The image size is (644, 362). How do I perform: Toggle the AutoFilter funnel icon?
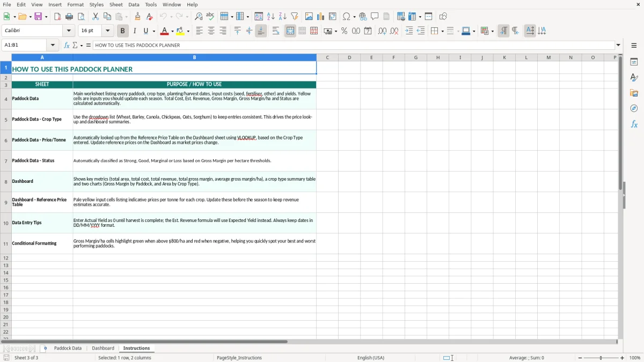(295, 17)
